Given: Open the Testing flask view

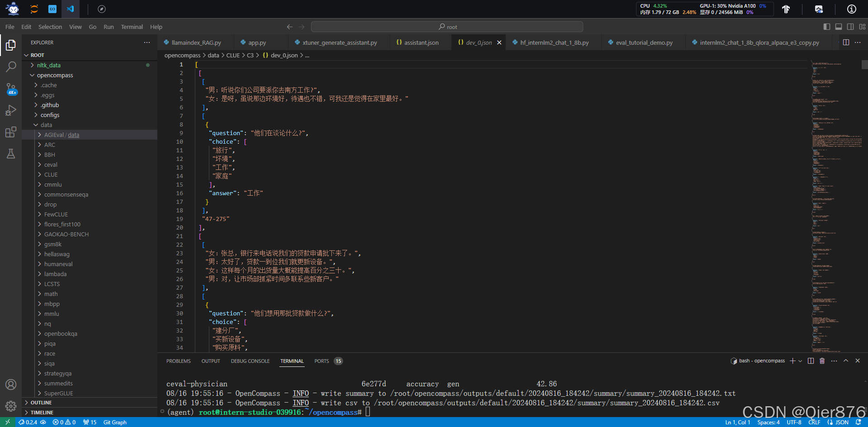Looking at the screenshot, I should point(11,154).
